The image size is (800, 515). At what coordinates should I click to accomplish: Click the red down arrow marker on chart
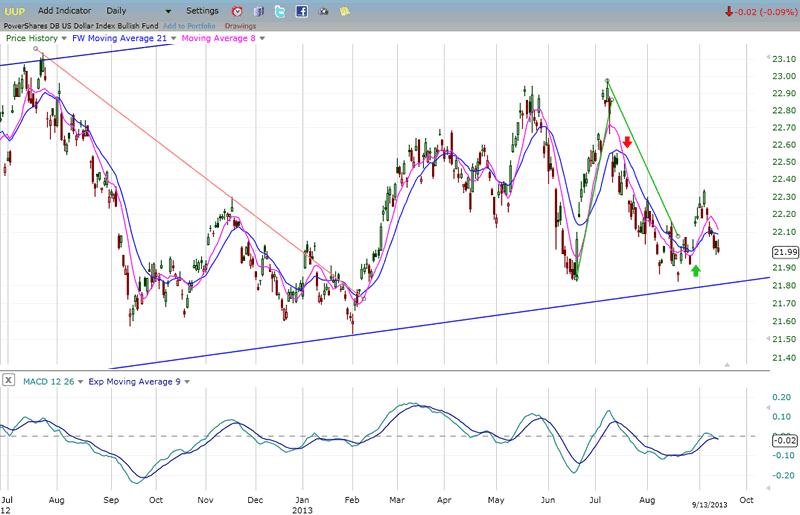click(x=627, y=143)
